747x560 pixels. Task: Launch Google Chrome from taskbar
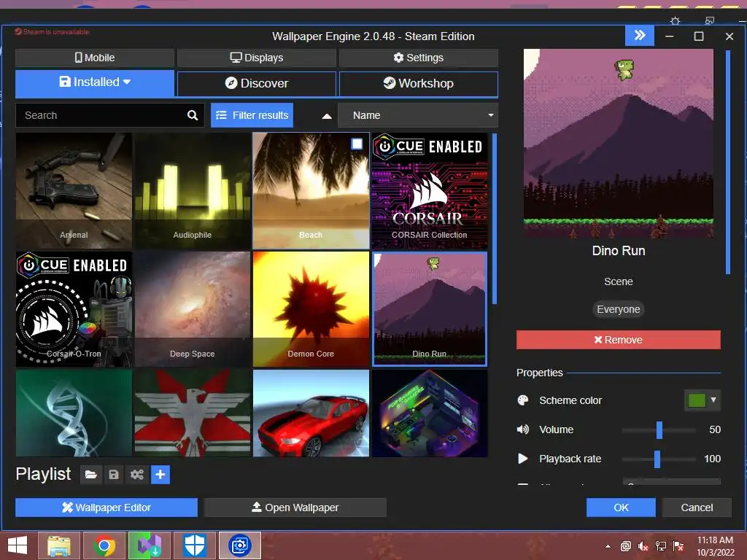[x=104, y=545]
